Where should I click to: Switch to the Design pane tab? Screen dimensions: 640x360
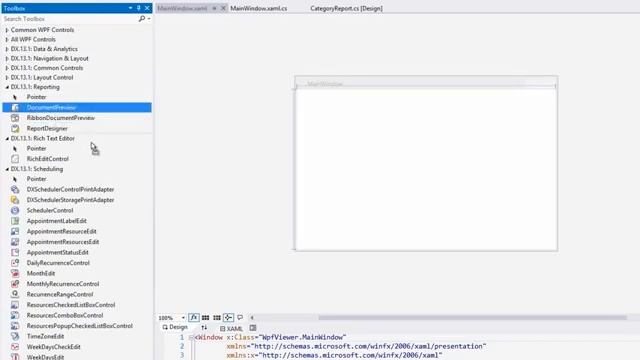tap(175, 327)
